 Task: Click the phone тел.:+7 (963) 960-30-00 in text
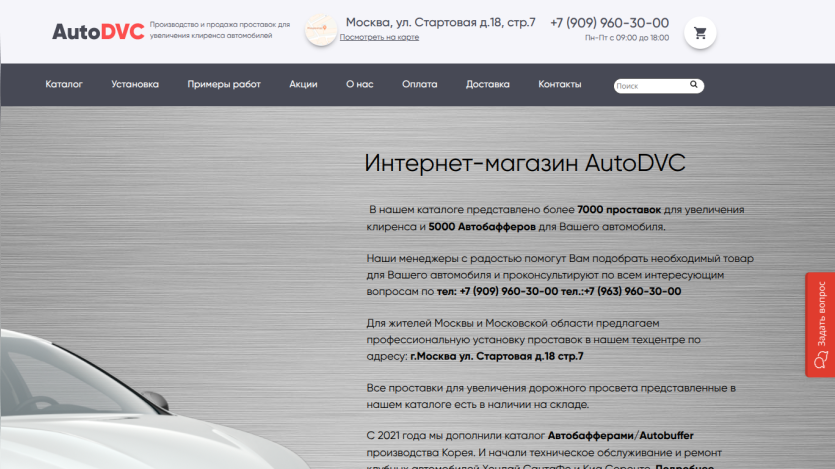coord(621,291)
